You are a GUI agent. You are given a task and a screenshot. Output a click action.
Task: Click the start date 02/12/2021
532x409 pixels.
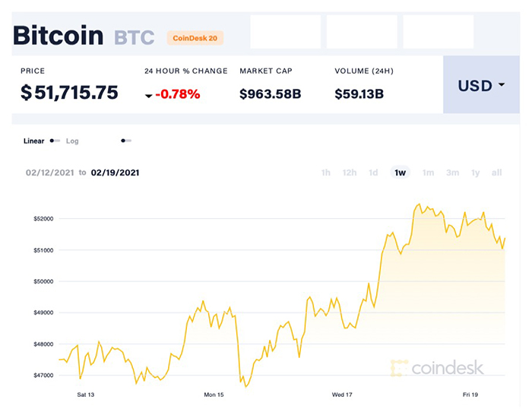pyautogui.click(x=50, y=173)
